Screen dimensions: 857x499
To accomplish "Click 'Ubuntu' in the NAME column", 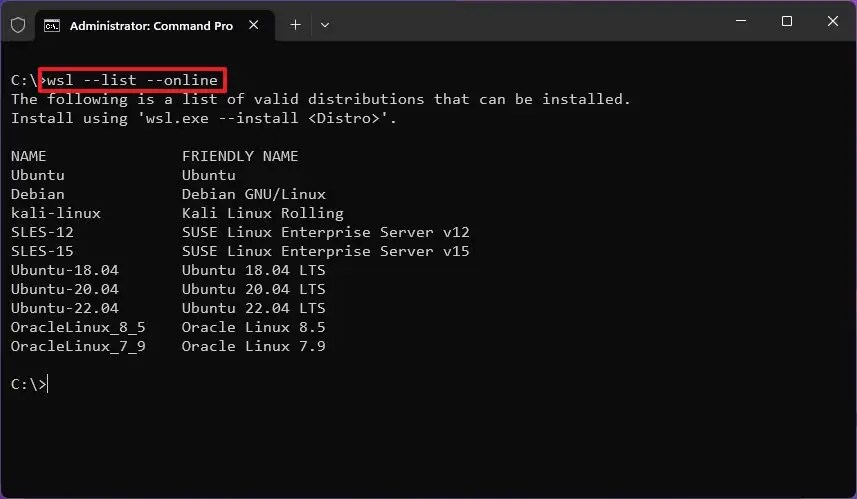I will pyautogui.click(x=38, y=175).
